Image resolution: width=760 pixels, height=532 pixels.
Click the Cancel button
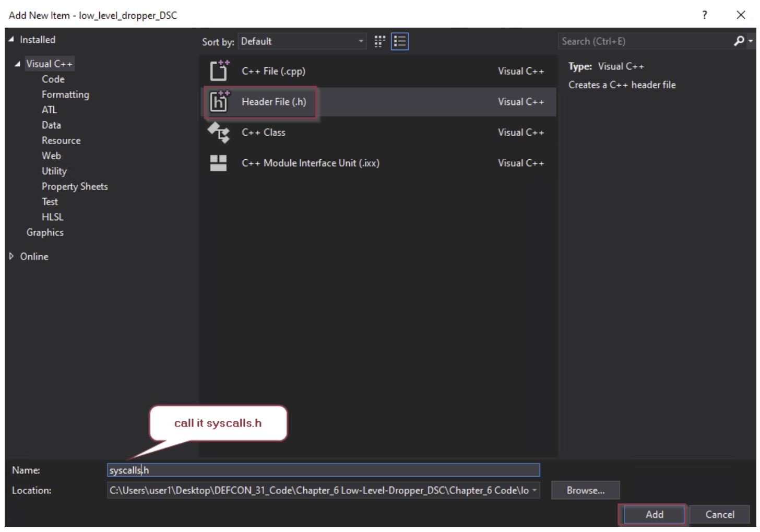(x=720, y=514)
